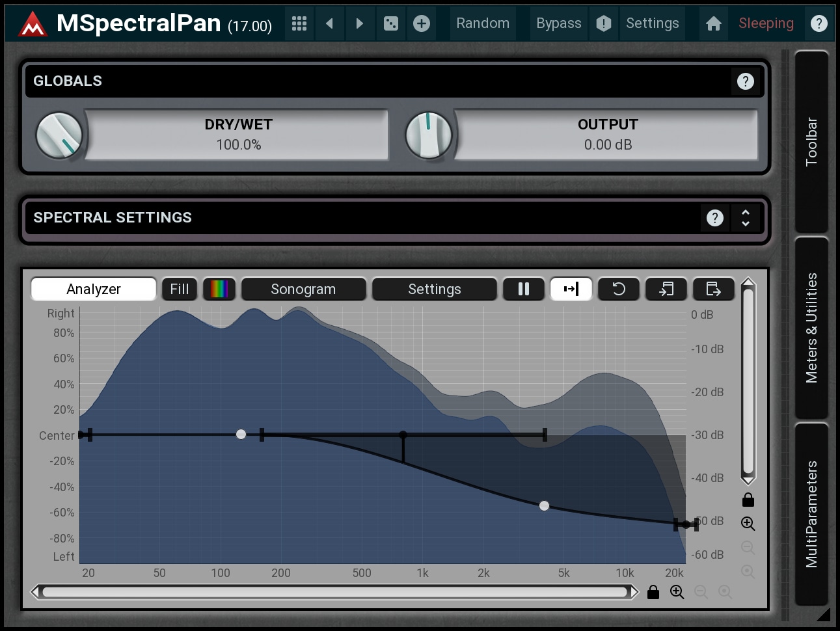Screen dimensions: 840x631
Task: Open the presets grid icon
Action: tap(299, 23)
